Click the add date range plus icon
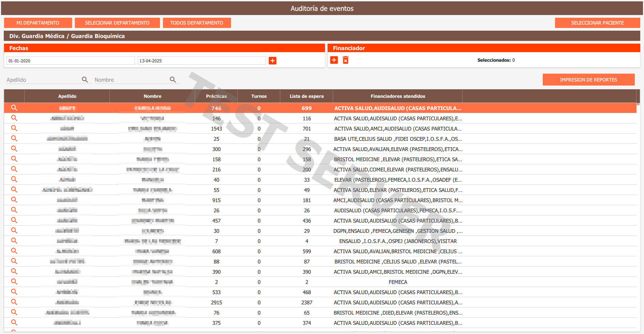Screen dimensions: 644x334 [272, 61]
